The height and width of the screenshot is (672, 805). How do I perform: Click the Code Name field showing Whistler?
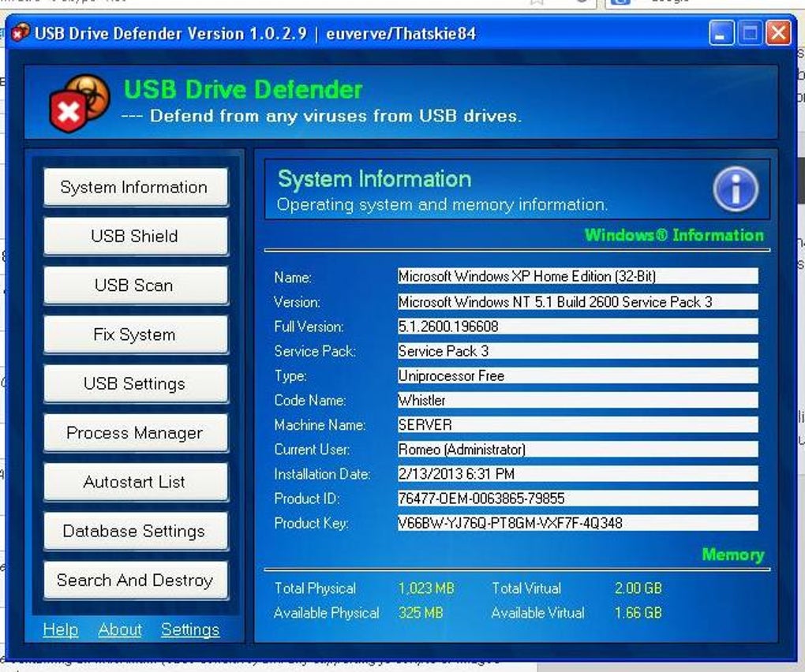point(578,400)
